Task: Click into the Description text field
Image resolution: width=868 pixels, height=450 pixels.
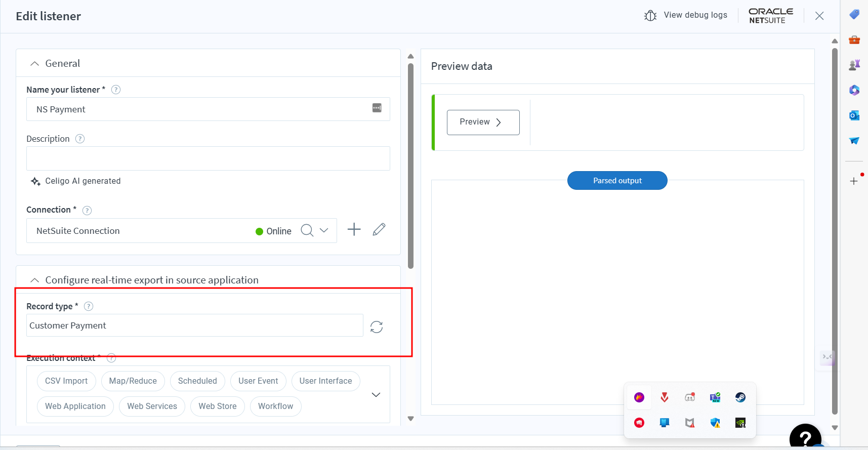Action: (208, 158)
